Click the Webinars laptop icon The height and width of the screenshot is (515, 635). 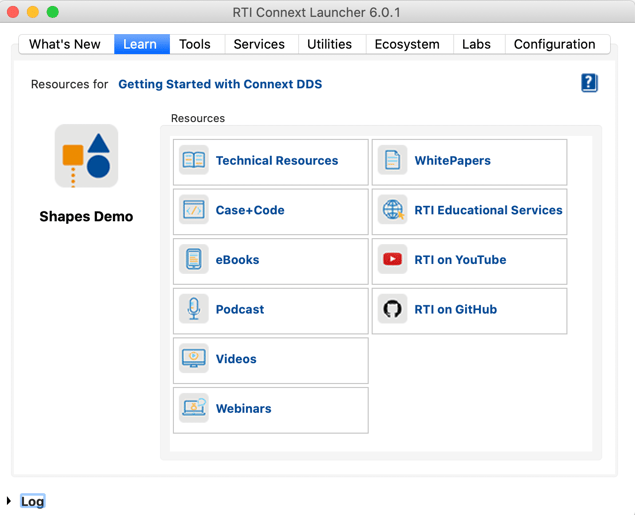tap(194, 408)
